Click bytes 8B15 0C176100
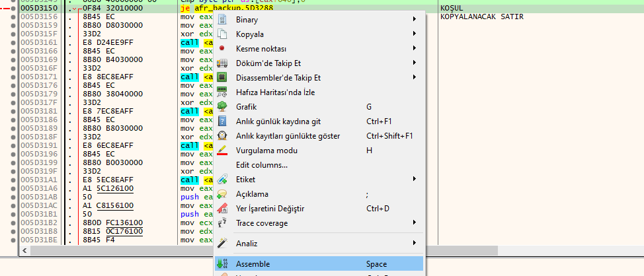This screenshot has height=276, width=644. click(x=113, y=231)
